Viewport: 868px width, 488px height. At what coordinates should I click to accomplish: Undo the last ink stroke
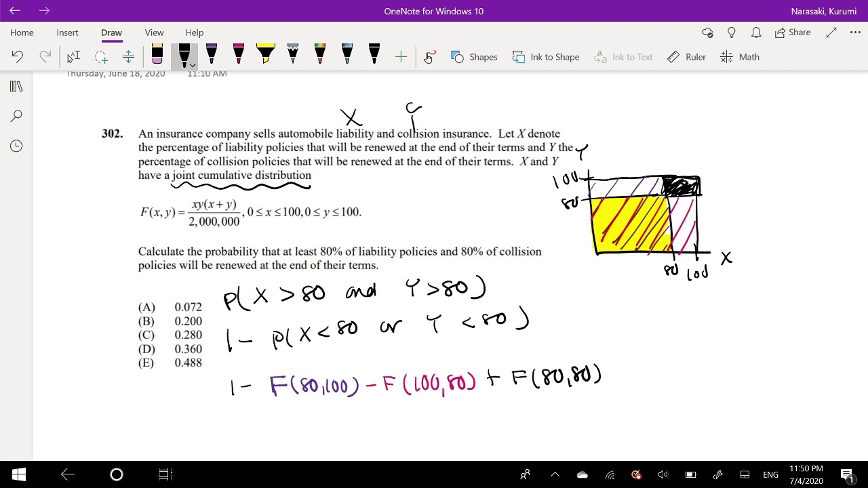[18, 57]
